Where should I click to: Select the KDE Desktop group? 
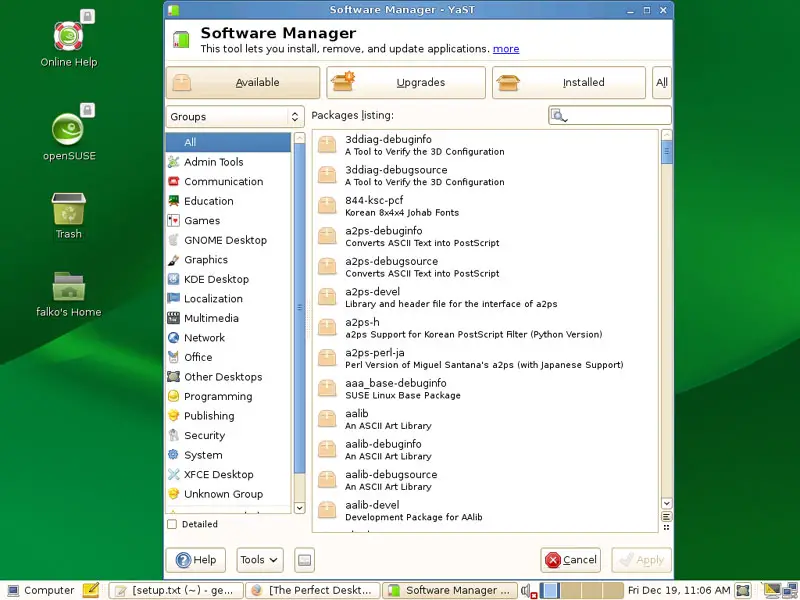pos(228,279)
